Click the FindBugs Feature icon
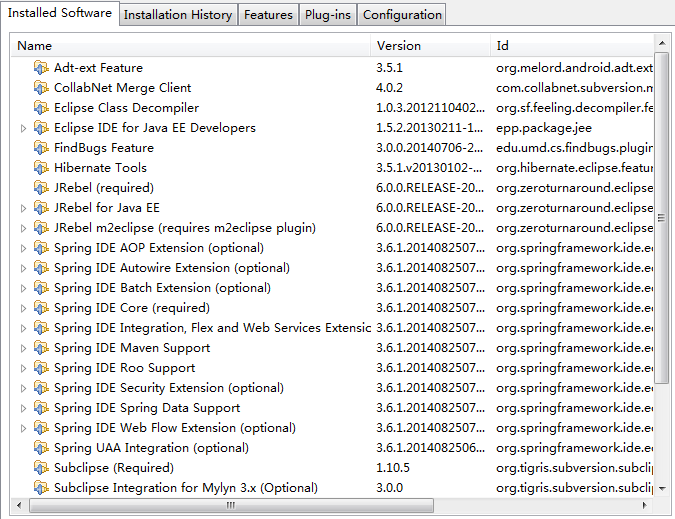The image size is (675, 519). pyautogui.click(x=41, y=148)
